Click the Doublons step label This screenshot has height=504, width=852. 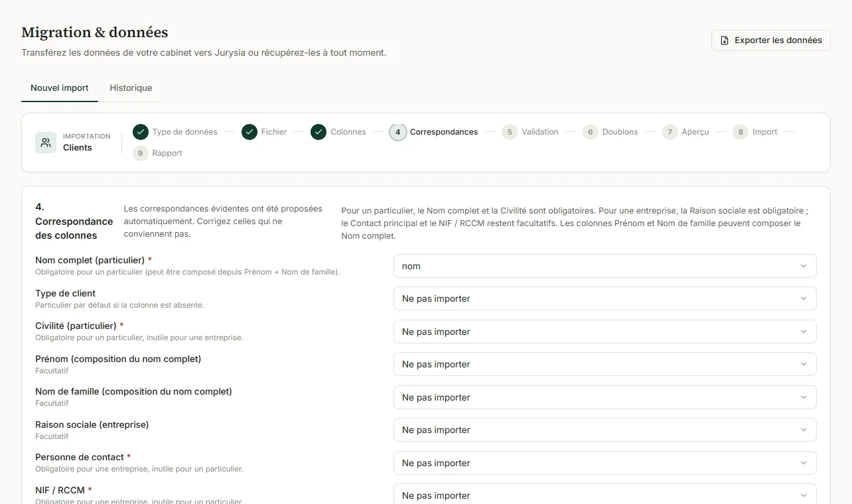point(620,132)
